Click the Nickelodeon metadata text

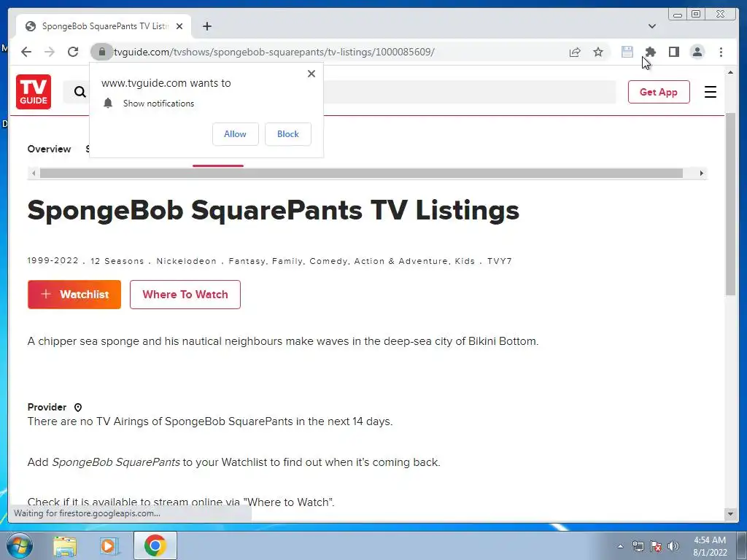click(187, 262)
